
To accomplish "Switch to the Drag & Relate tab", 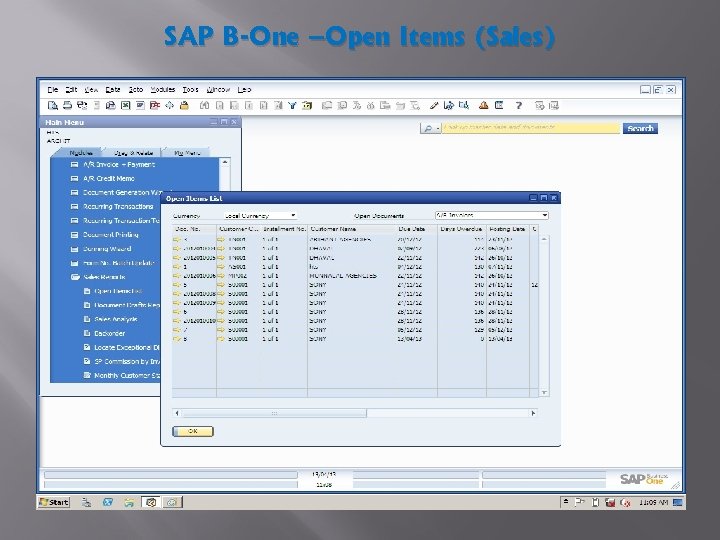I will coord(133,152).
